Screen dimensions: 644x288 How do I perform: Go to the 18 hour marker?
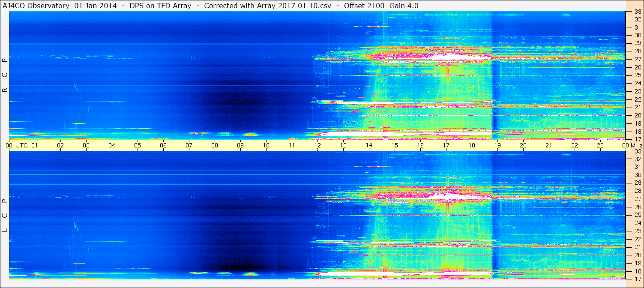point(472,145)
